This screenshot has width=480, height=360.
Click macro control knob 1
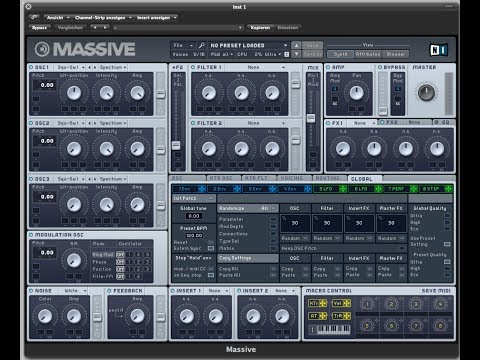tap(367, 304)
